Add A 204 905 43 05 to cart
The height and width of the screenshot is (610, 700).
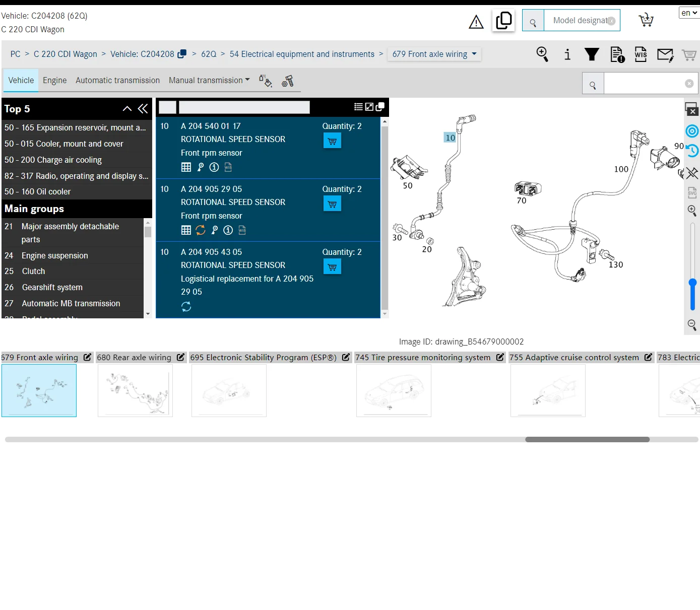click(332, 267)
